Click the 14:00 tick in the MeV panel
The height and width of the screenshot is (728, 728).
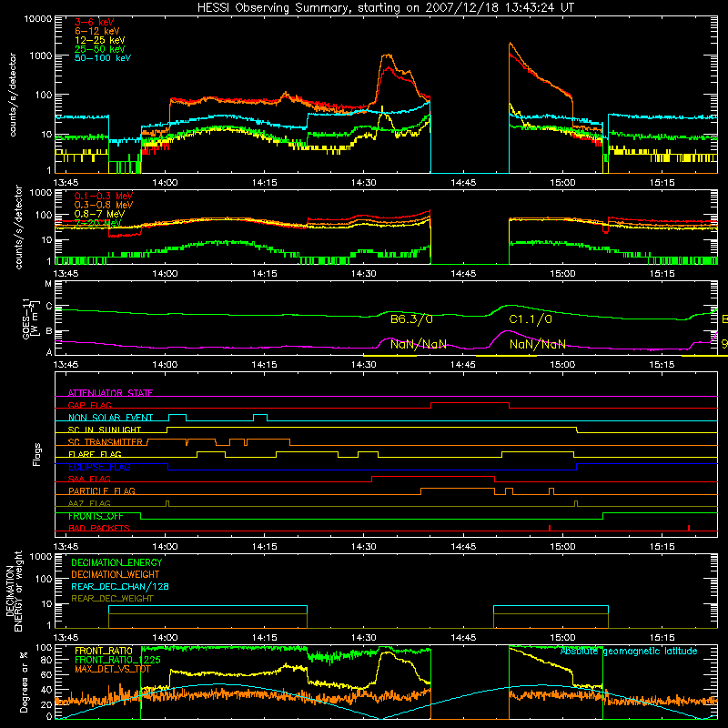[x=165, y=274]
